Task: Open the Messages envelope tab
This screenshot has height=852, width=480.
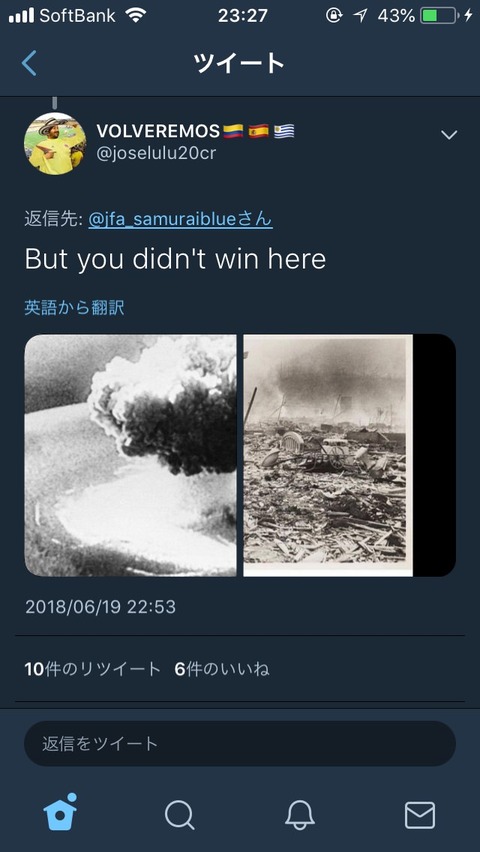Action: pos(420,816)
